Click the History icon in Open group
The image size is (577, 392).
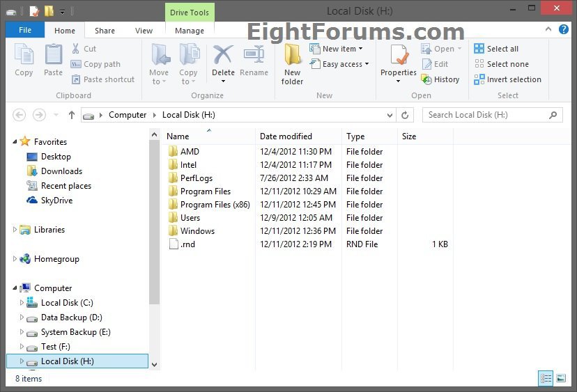click(426, 79)
